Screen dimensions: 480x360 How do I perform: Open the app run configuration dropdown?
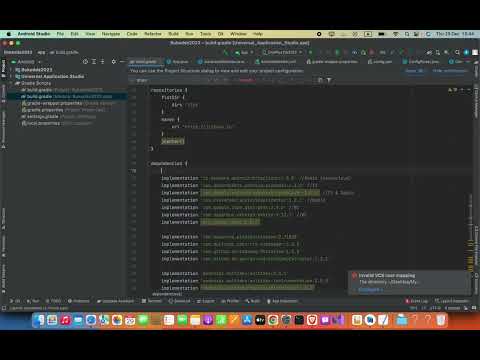point(244,53)
